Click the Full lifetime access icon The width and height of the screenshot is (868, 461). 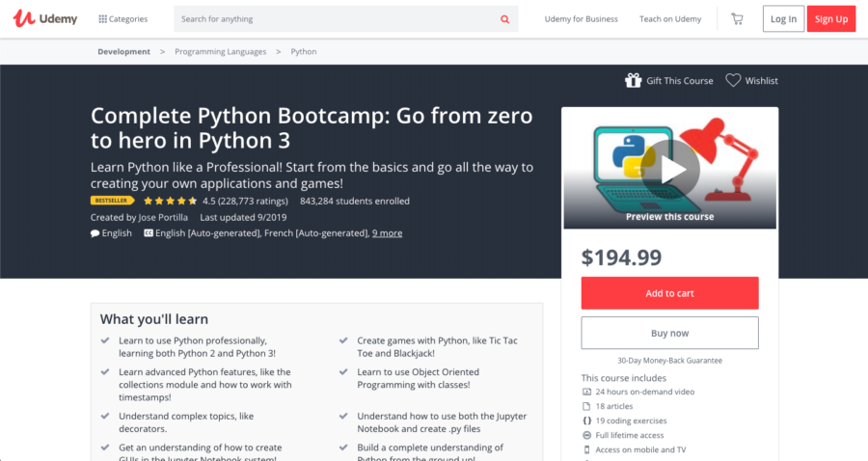586,435
